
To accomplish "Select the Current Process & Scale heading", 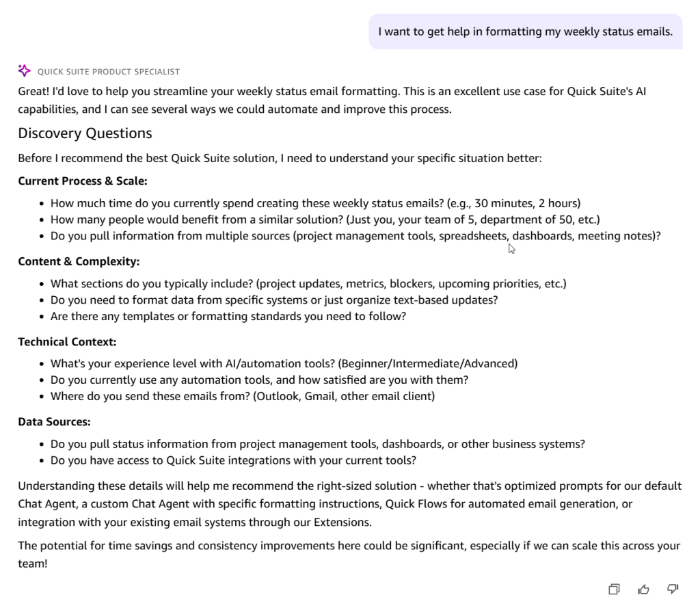I will [x=82, y=181].
